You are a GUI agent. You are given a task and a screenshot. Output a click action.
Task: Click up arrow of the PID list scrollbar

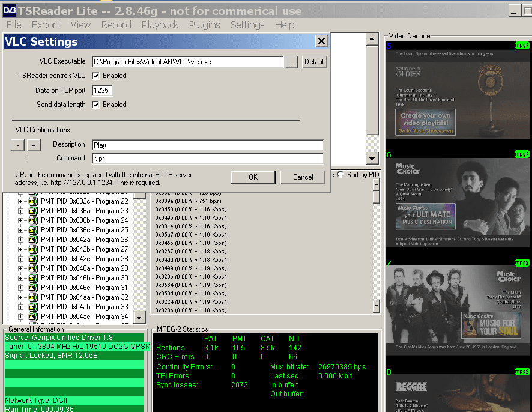click(376, 184)
